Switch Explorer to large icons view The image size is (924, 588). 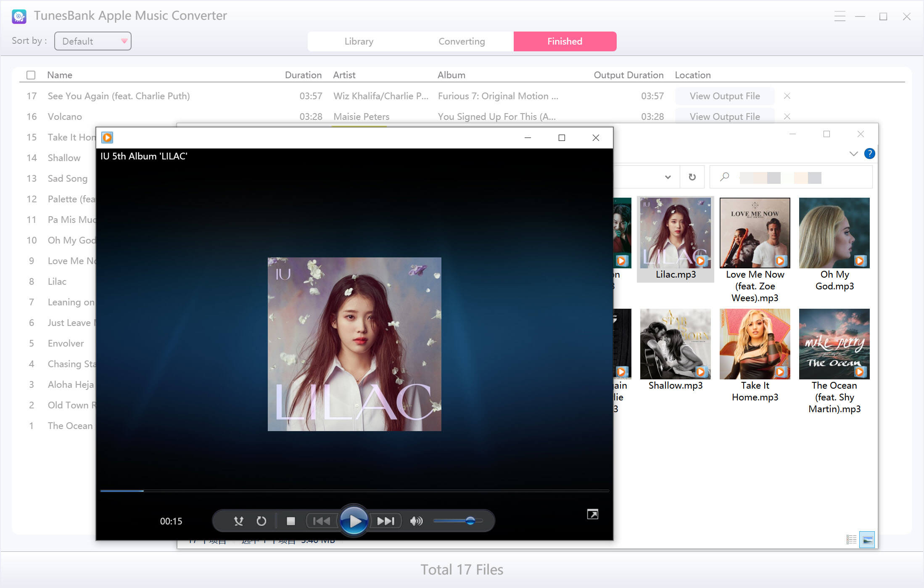coord(867,540)
